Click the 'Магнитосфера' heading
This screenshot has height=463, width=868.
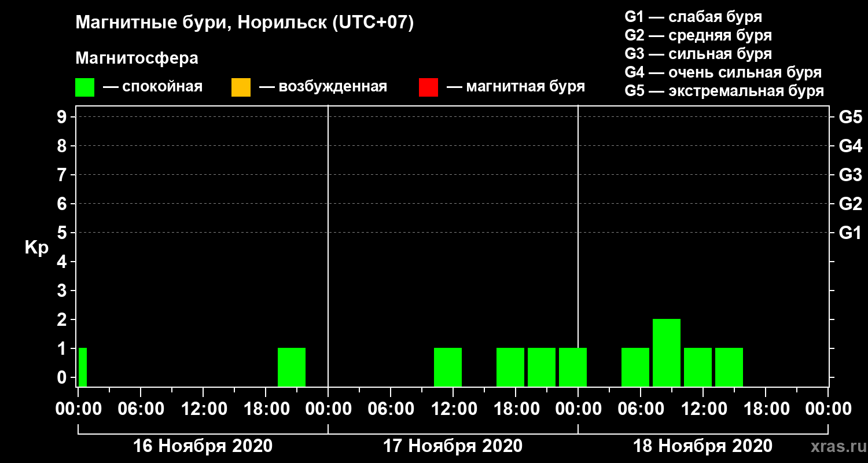click(137, 58)
